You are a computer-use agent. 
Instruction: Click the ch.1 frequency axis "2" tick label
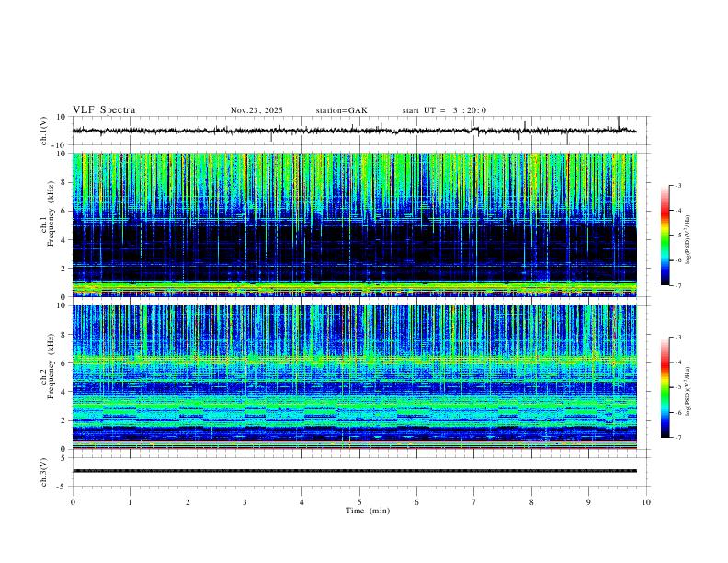[64, 268]
